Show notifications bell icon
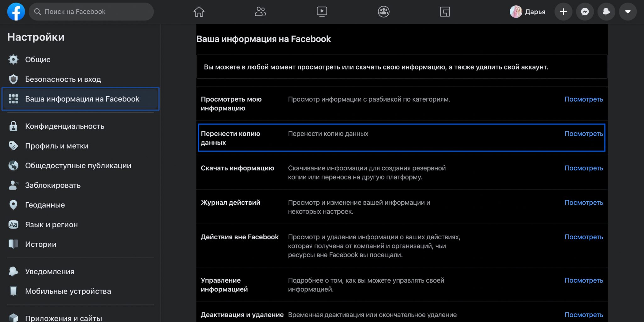The height and width of the screenshot is (322, 644). coord(606,12)
